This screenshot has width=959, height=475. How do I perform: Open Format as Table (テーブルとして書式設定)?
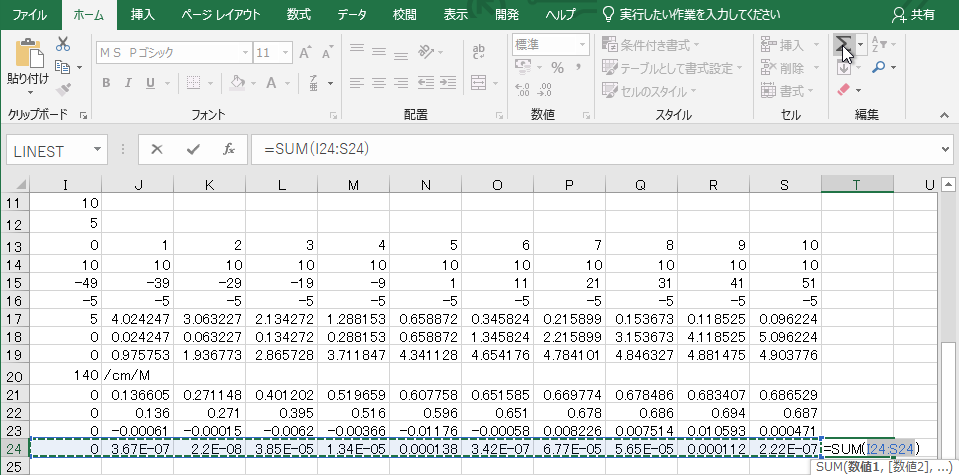672,68
